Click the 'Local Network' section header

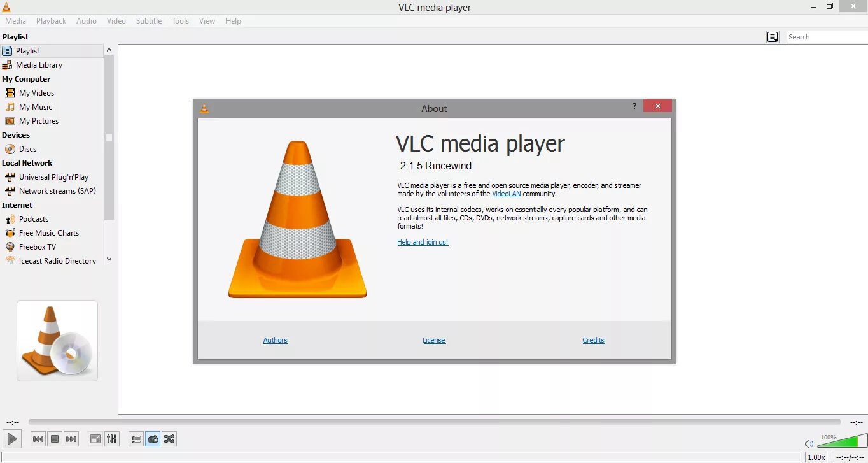[x=27, y=163]
